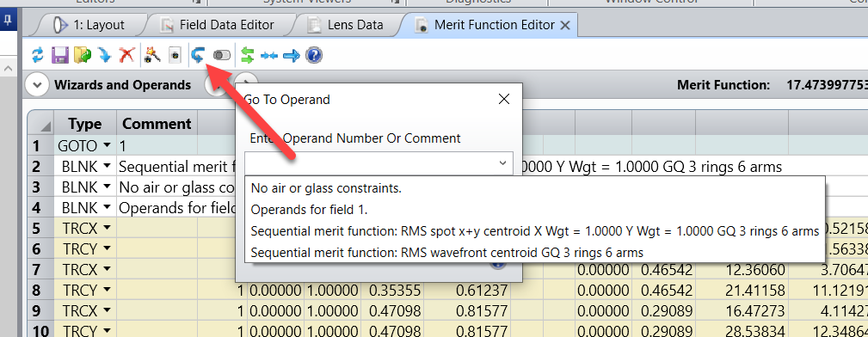Click the Update merit function refresh icon

pos(37,55)
